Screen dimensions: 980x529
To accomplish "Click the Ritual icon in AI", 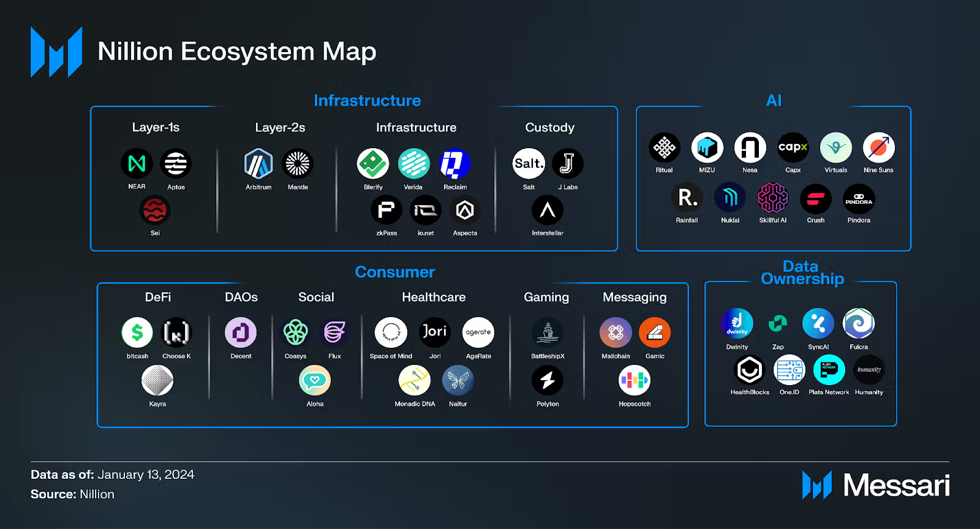I will 664,148.
